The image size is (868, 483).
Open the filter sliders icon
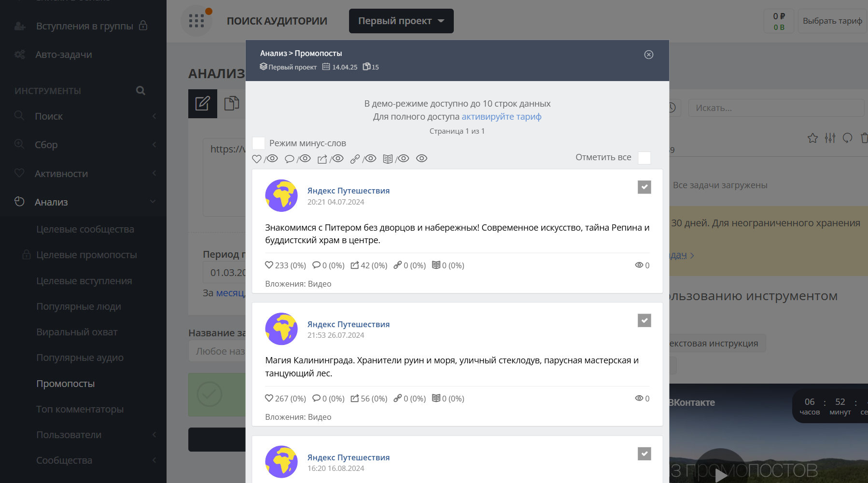tap(830, 138)
